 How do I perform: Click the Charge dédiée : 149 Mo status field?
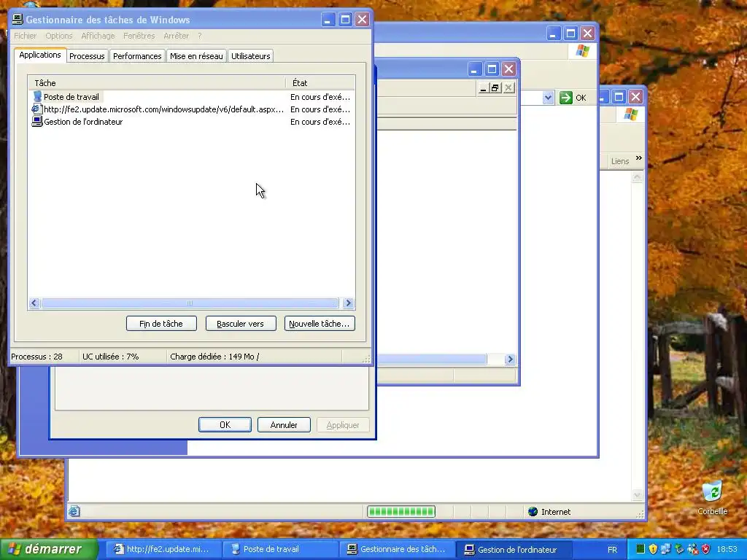tap(255, 356)
